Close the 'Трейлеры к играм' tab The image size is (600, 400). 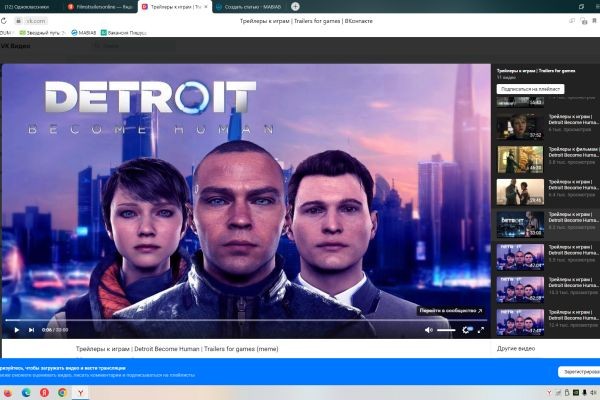tap(206, 7)
